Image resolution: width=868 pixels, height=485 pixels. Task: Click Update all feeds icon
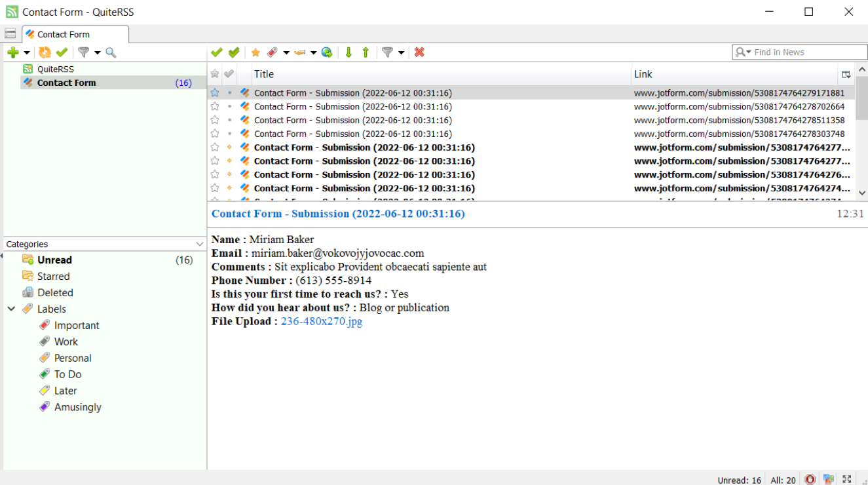[x=45, y=52]
